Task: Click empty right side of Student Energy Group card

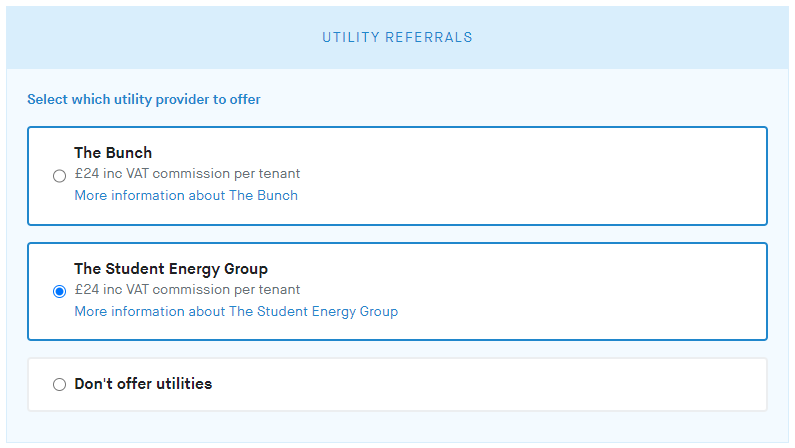Action: [x=600, y=292]
